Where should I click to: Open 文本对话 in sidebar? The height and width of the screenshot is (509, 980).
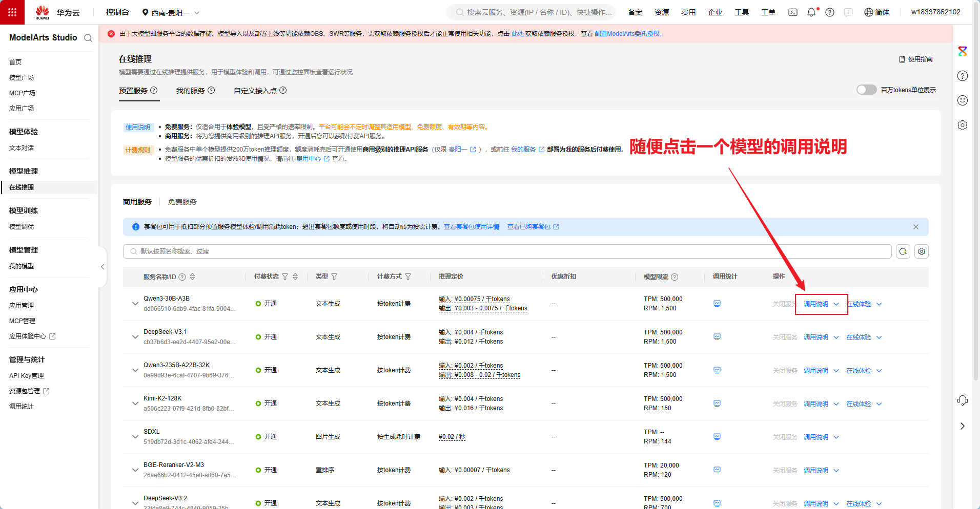tap(22, 147)
